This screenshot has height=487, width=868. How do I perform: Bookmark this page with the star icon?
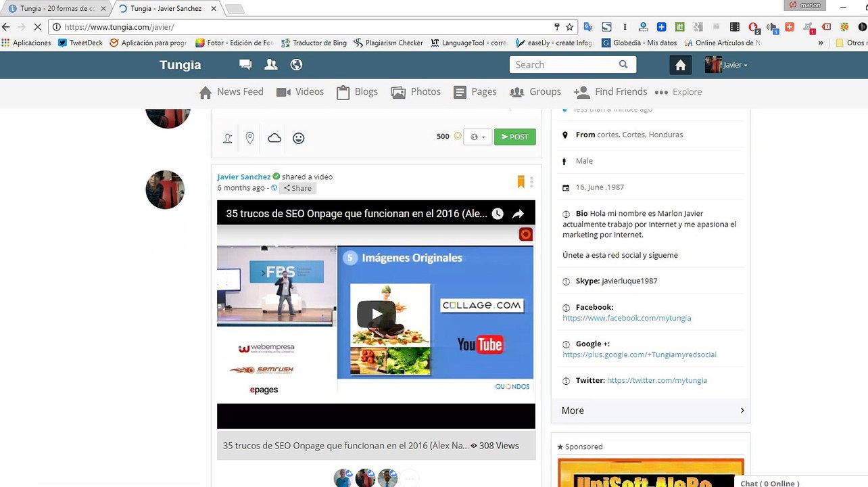coord(569,27)
